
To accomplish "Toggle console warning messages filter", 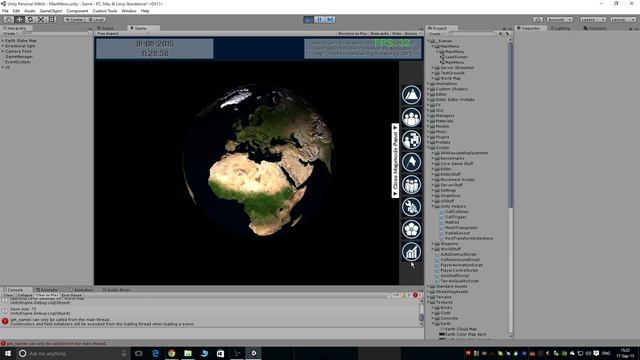I will (406, 295).
